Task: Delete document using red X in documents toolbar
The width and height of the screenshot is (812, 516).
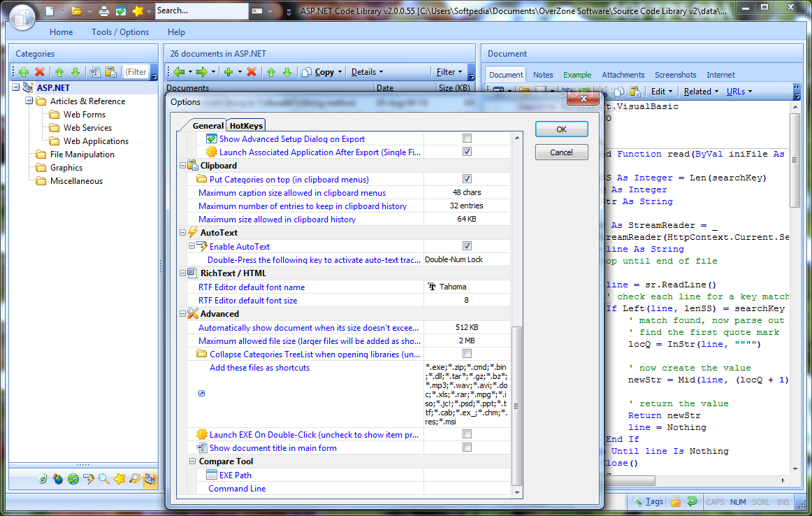Action: point(252,72)
